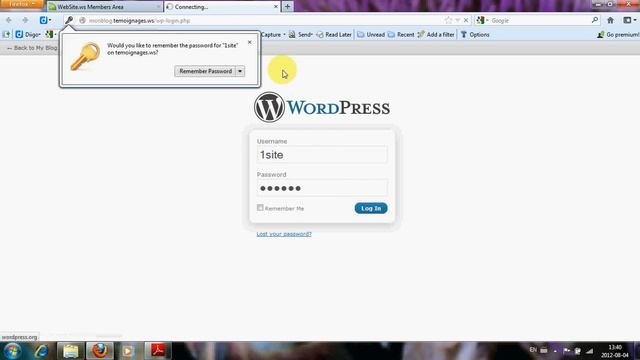Switch to the WebSite.ws Members Area tab
The image size is (640, 360).
click(104, 7)
